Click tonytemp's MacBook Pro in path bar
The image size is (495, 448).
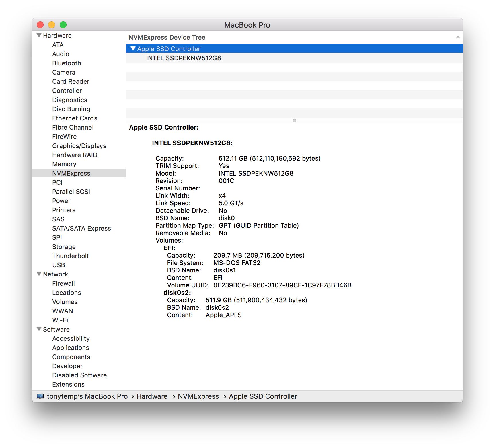tap(87, 396)
